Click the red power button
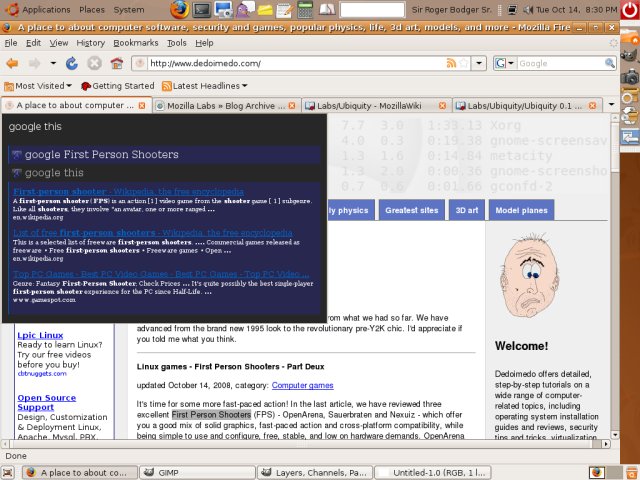Screen dimensions: 640x480 click(630, 10)
